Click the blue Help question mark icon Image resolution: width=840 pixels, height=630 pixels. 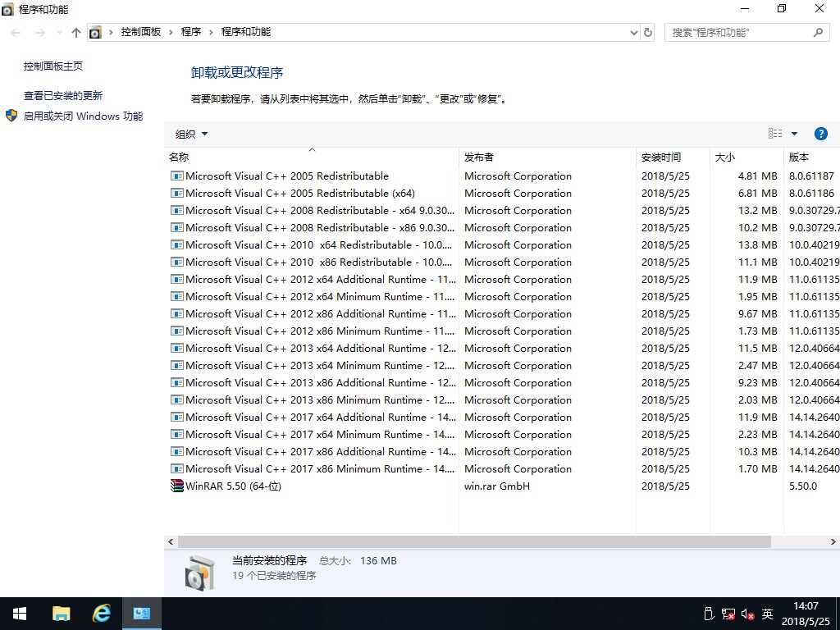pyautogui.click(x=820, y=134)
